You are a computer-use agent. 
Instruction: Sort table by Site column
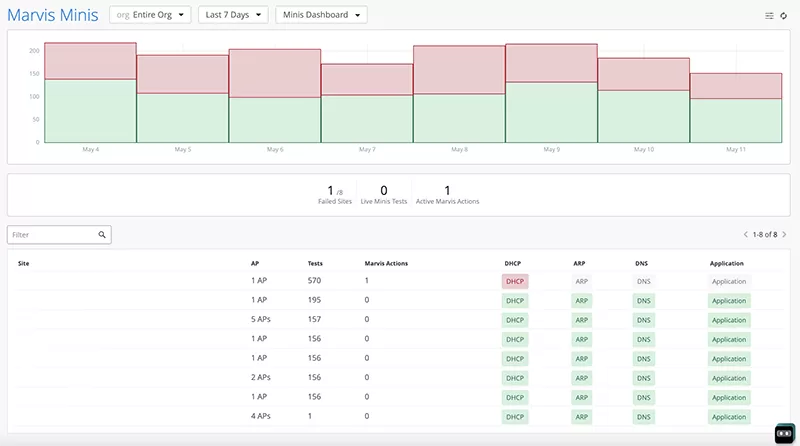coord(23,263)
